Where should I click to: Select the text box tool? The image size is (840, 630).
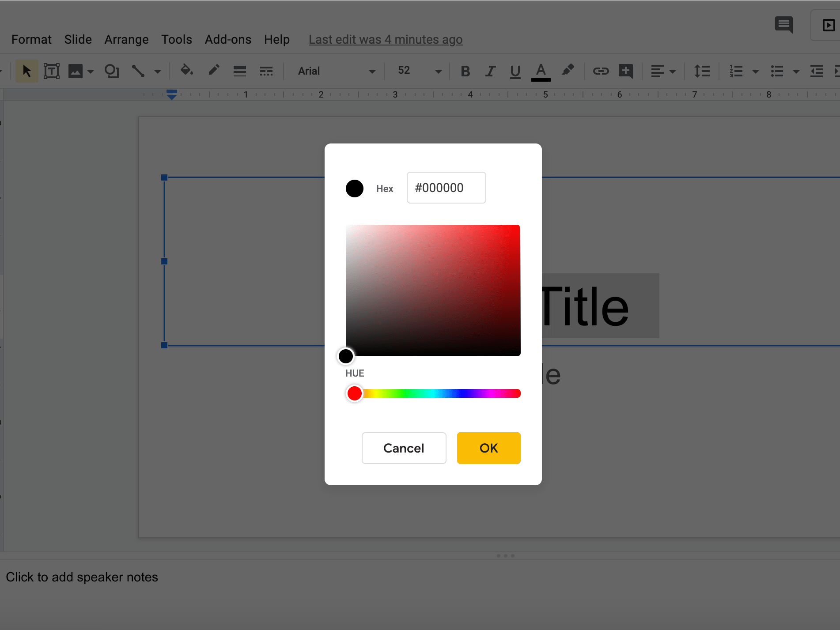(x=52, y=71)
